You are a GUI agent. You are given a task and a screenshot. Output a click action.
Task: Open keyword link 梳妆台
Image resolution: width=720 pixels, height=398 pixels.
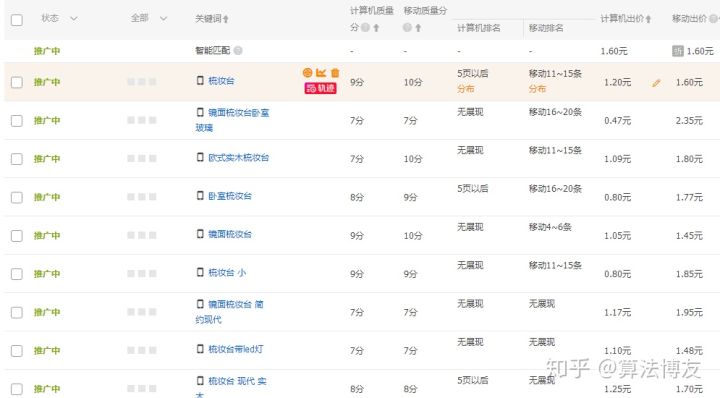(x=221, y=81)
